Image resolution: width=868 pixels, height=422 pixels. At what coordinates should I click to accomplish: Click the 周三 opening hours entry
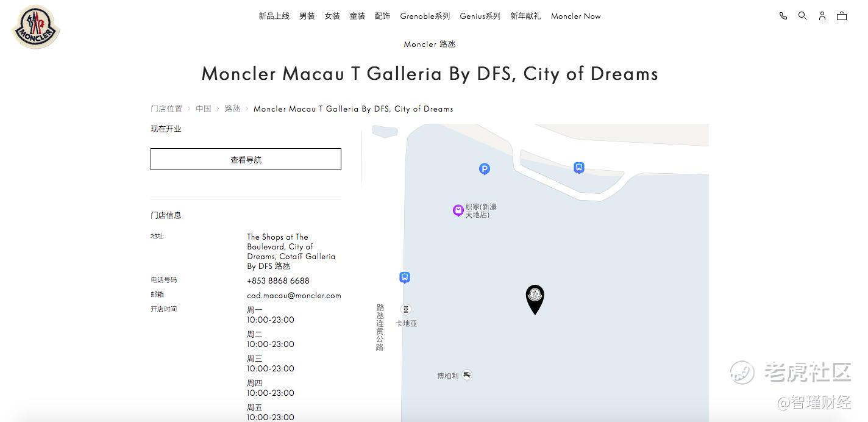click(x=271, y=363)
